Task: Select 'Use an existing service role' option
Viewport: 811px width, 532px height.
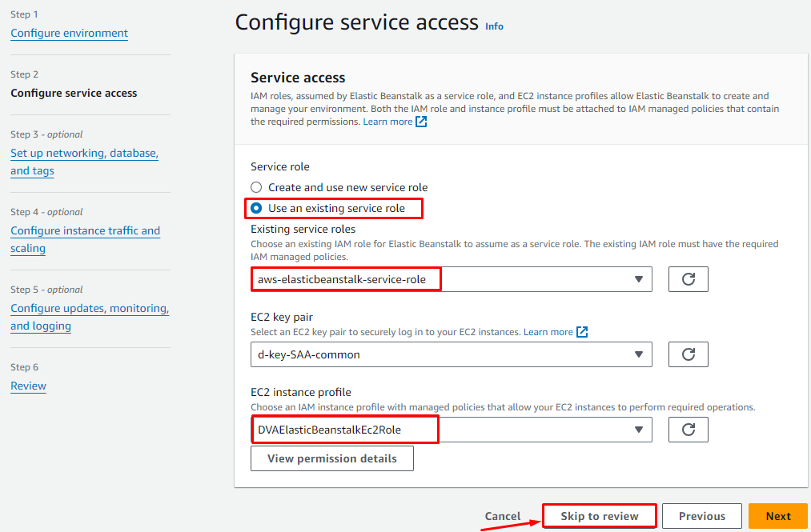Action: [256, 208]
